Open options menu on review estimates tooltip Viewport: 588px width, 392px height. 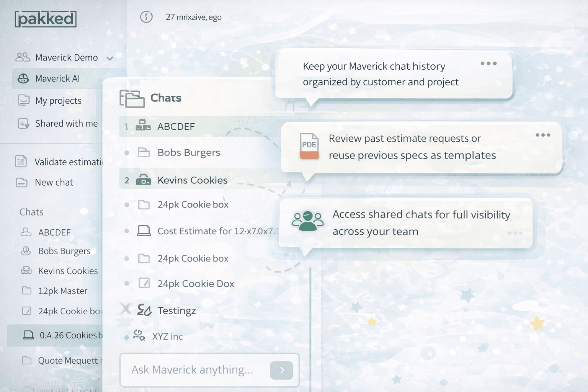[x=543, y=135]
